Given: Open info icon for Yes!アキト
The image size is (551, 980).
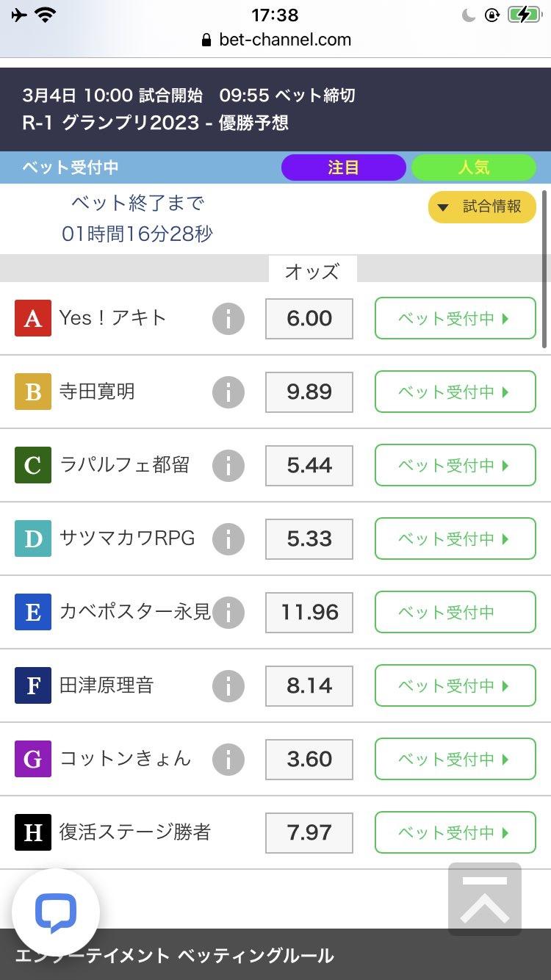Looking at the screenshot, I should pos(228,319).
